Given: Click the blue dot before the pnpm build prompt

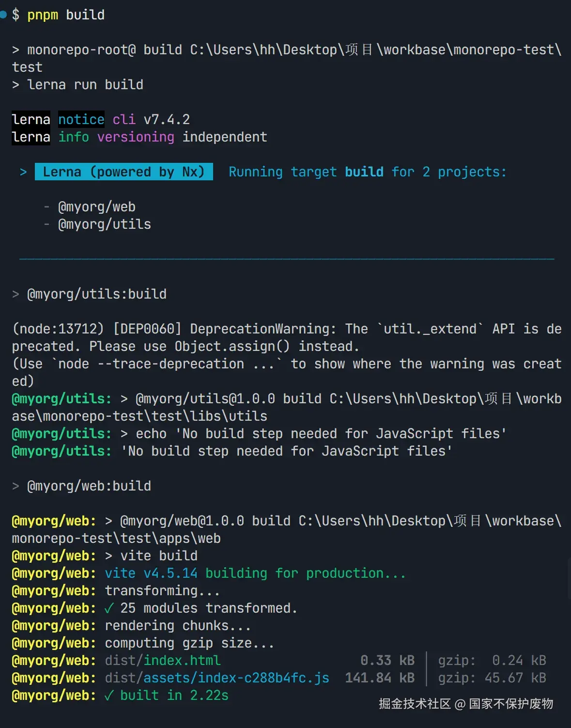Looking at the screenshot, I should [3, 15].
